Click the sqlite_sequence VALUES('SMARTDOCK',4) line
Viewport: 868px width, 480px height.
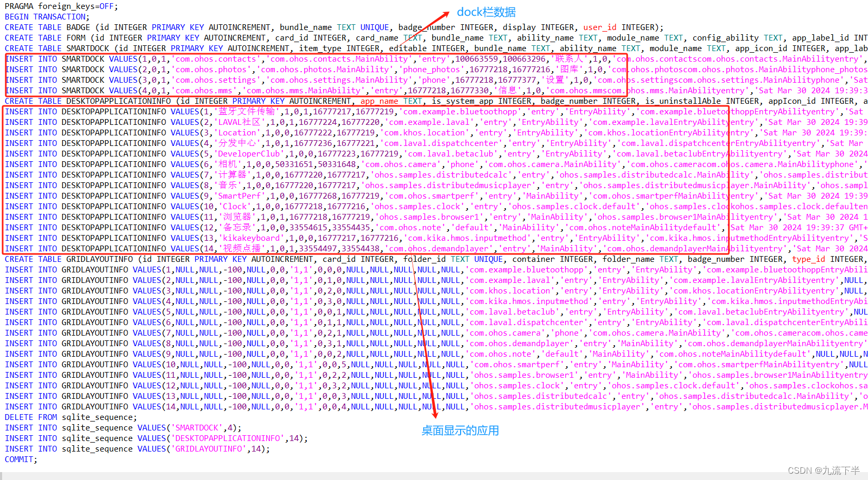(123, 428)
